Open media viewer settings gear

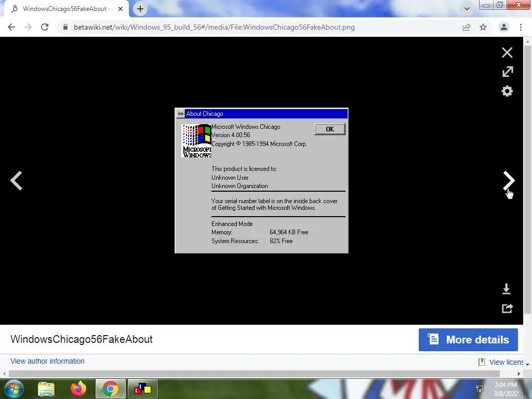507,91
